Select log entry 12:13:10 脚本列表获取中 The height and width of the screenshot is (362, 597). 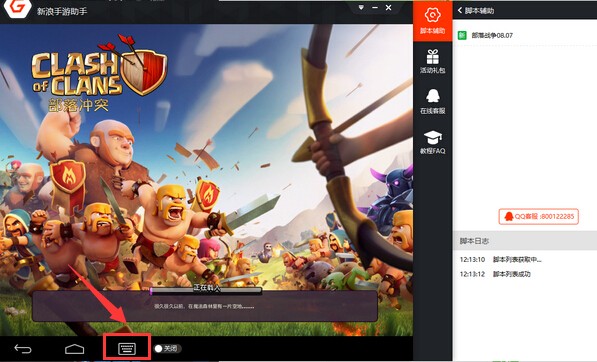tap(500, 260)
